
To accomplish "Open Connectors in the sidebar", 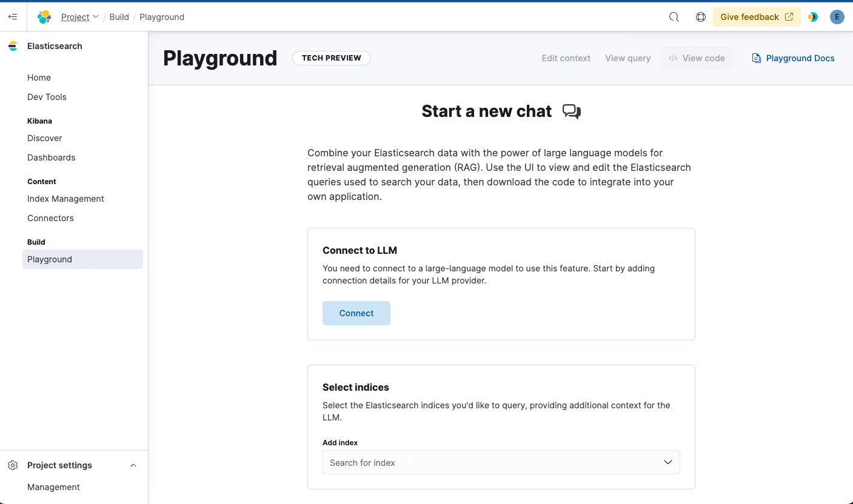I will (x=50, y=218).
